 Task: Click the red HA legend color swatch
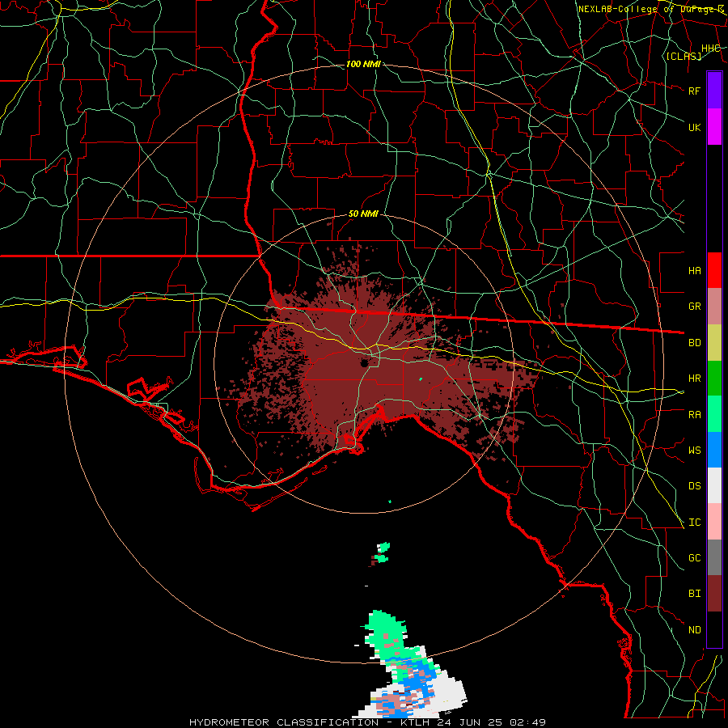[714, 270]
